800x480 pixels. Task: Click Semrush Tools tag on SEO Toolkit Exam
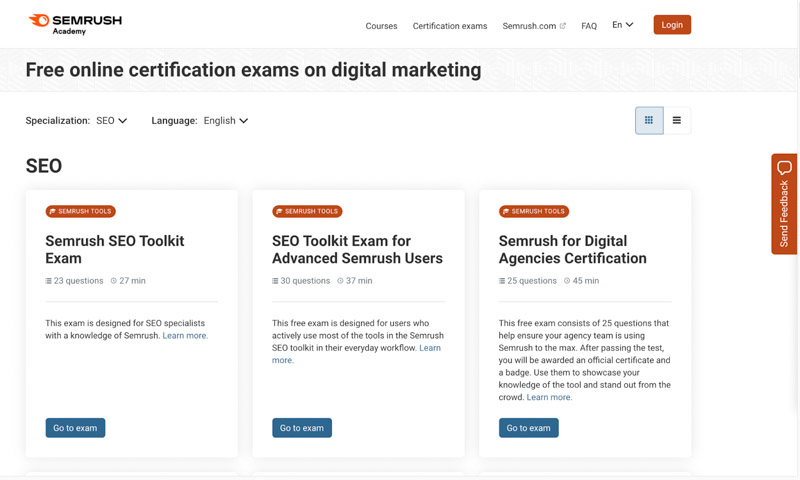coord(81,211)
